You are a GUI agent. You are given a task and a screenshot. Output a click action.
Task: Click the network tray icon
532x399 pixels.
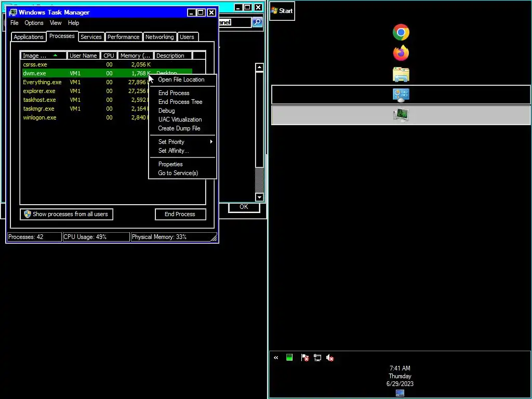tap(317, 357)
